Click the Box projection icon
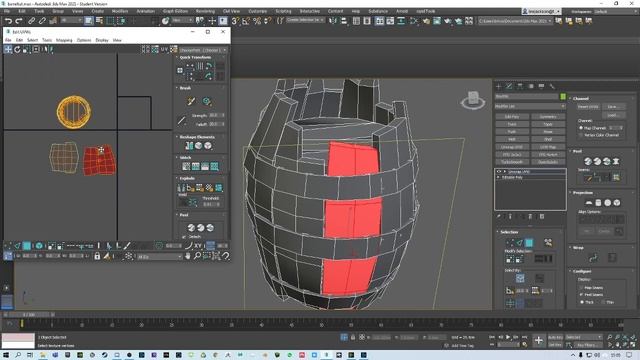Image resolution: width=640 pixels, height=360 pixels. point(617,203)
